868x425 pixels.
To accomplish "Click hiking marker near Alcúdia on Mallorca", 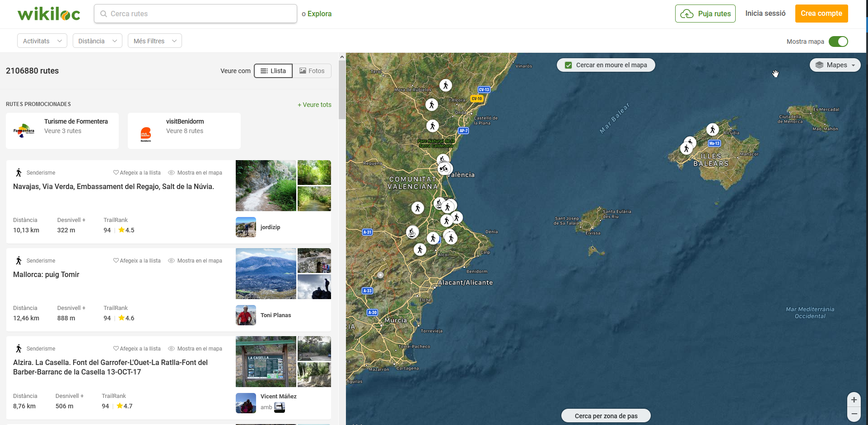I will click(712, 129).
